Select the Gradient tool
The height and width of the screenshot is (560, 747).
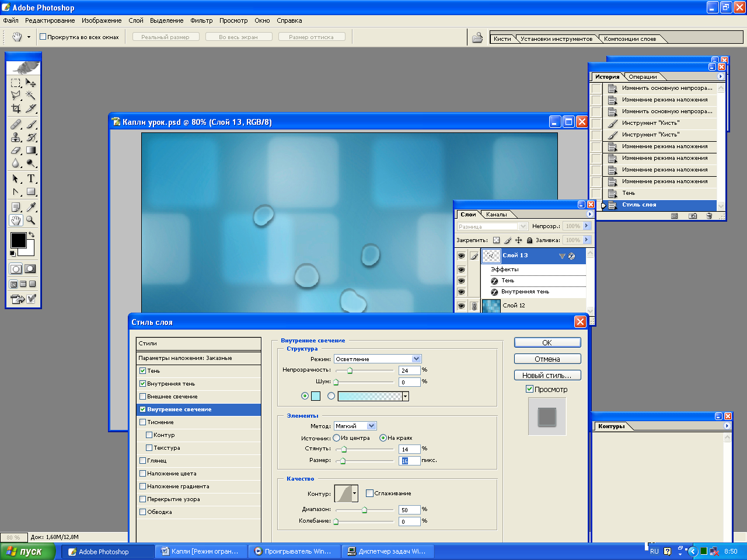tap(31, 150)
